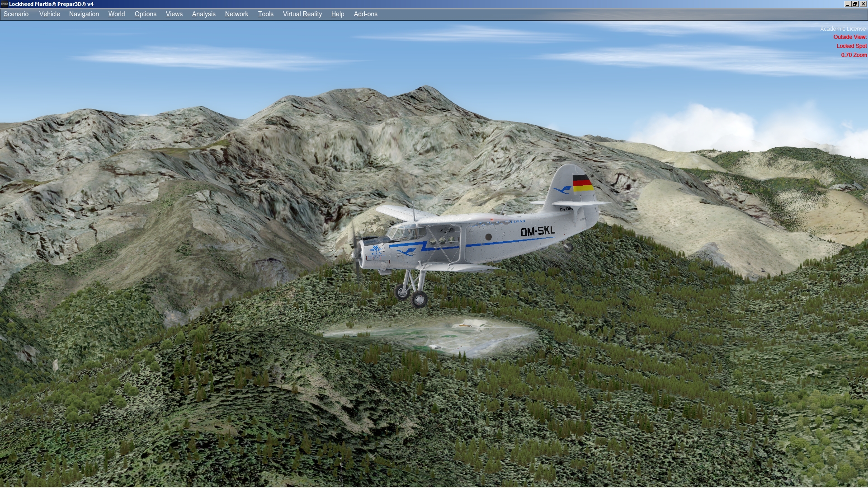Minimize the Prepar3D window
The height and width of the screenshot is (488, 868).
point(847,4)
